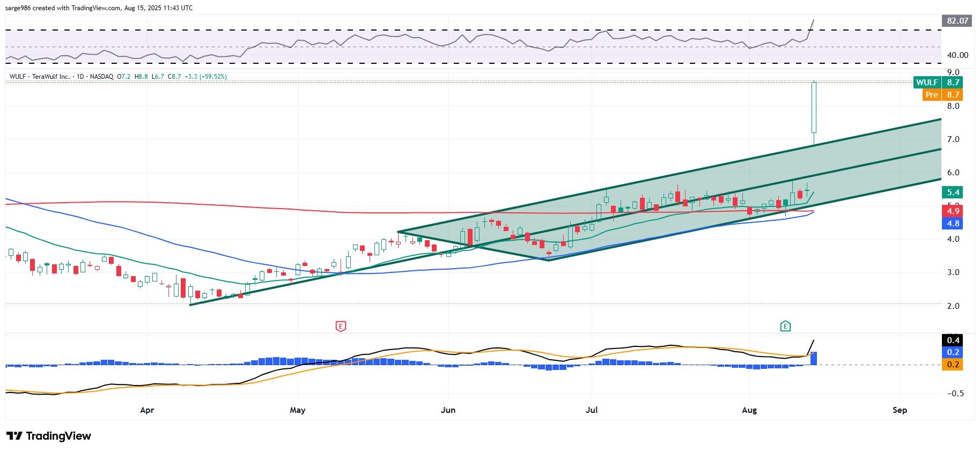Image resolution: width=980 pixels, height=452 pixels.
Task: Click the Sep label on time axis
Action: (900, 410)
